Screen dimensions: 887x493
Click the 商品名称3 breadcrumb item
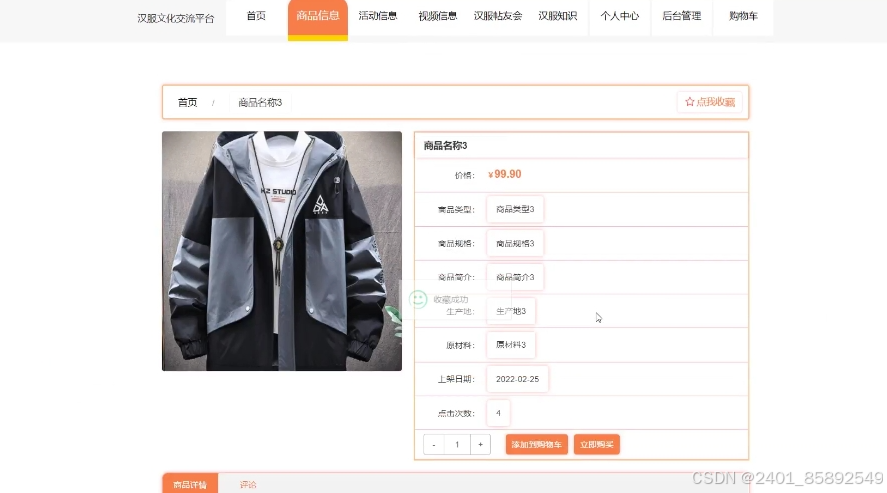260,102
